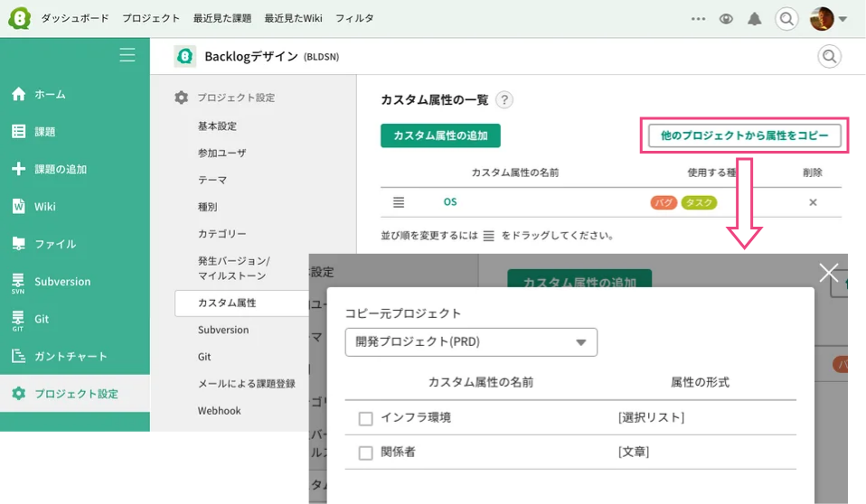Image resolution: width=866 pixels, height=504 pixels.
Task: Click the help question mark icon
Action: 504,100
